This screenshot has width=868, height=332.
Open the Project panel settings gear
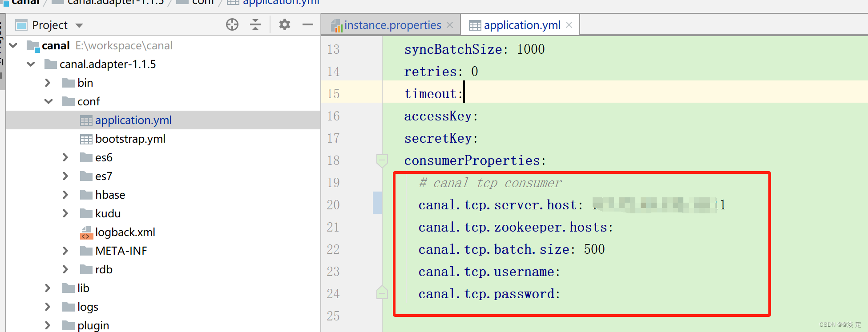point(285,24)
